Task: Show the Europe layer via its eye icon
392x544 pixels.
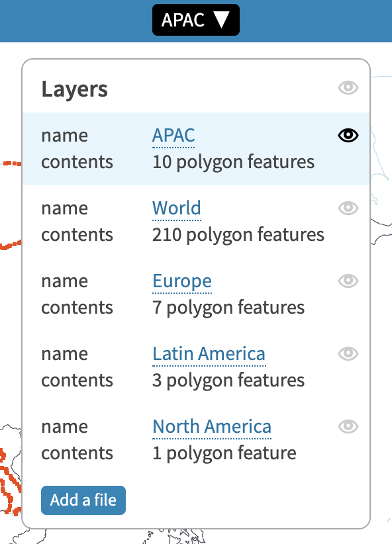Action: coord(348,281)
